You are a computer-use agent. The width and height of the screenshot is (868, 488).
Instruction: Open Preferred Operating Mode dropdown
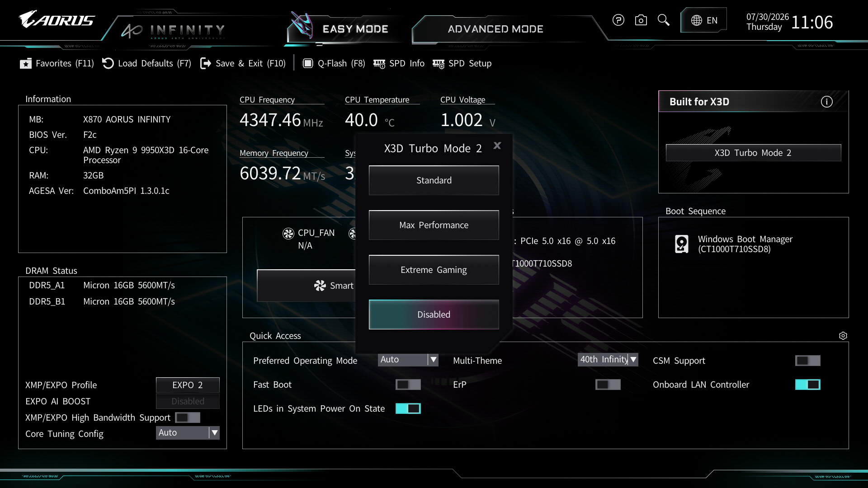408,360
